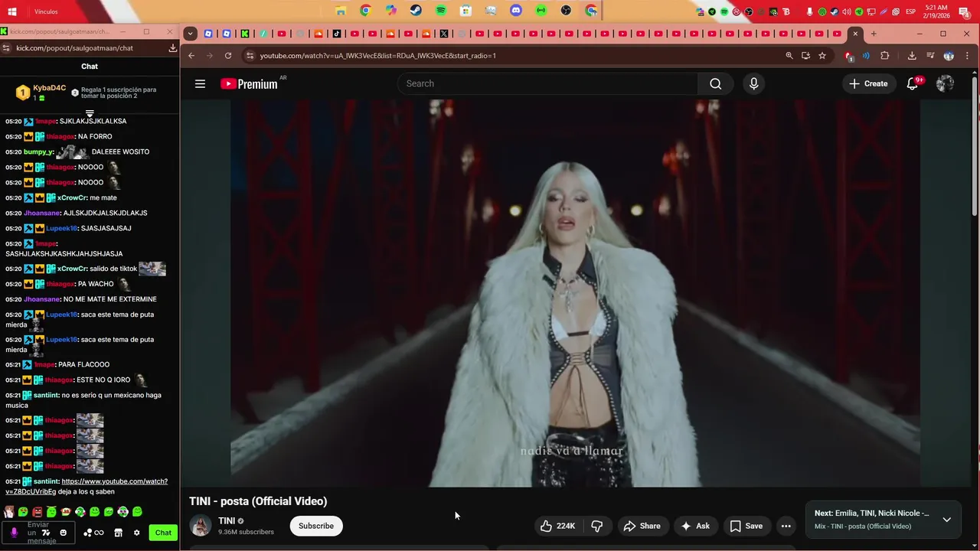The width and height of the screenshot is (980, 551).
Task: Start voice search with the microphone icon
Action: (753, 84)
